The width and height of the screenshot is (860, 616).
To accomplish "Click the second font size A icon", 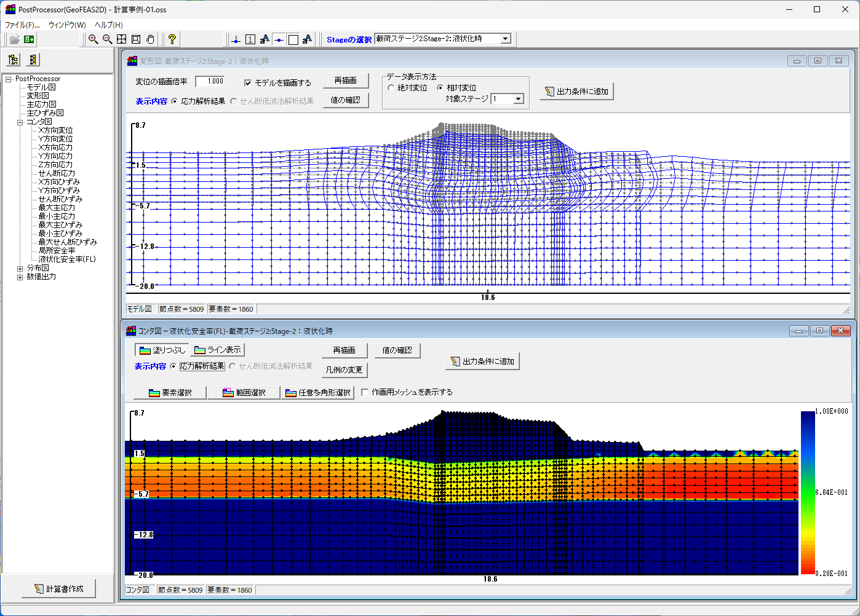I will click(x=308, y=39).
